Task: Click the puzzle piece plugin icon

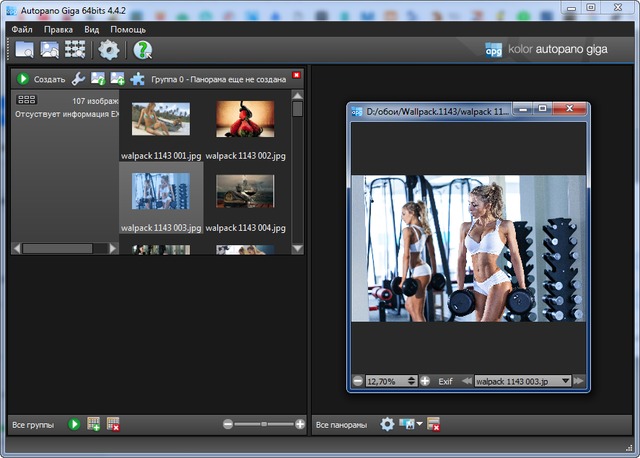Action: click(138, 79)
